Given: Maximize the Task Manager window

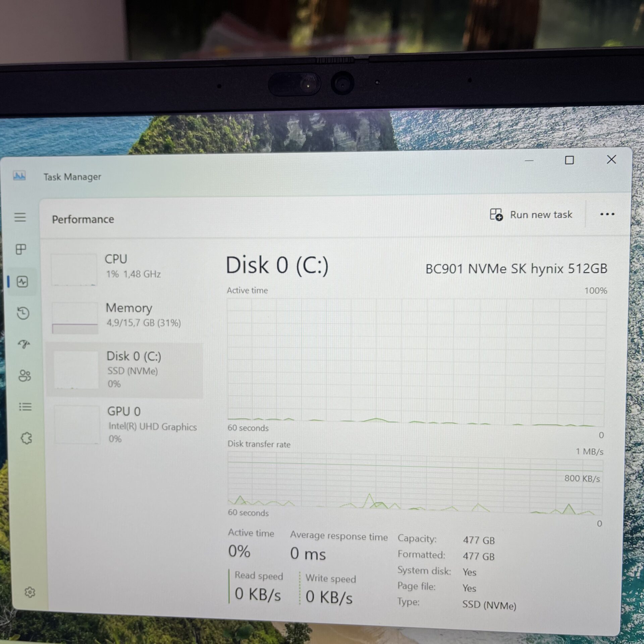Looking at the screenshot, I should 569,160.
